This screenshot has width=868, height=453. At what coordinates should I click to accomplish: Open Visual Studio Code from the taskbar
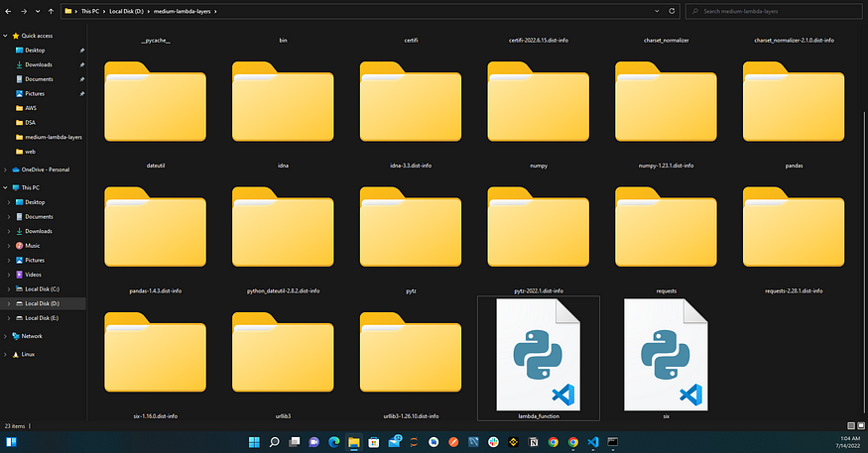[x=593, y=442]
